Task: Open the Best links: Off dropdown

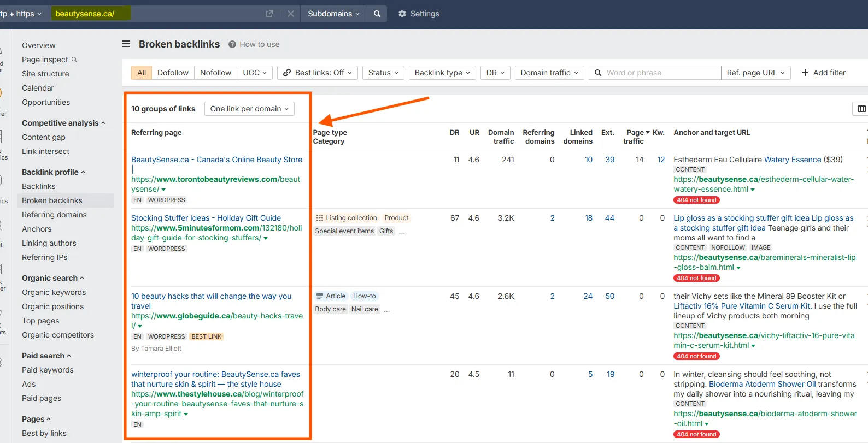Action: (x=318, y=73)
